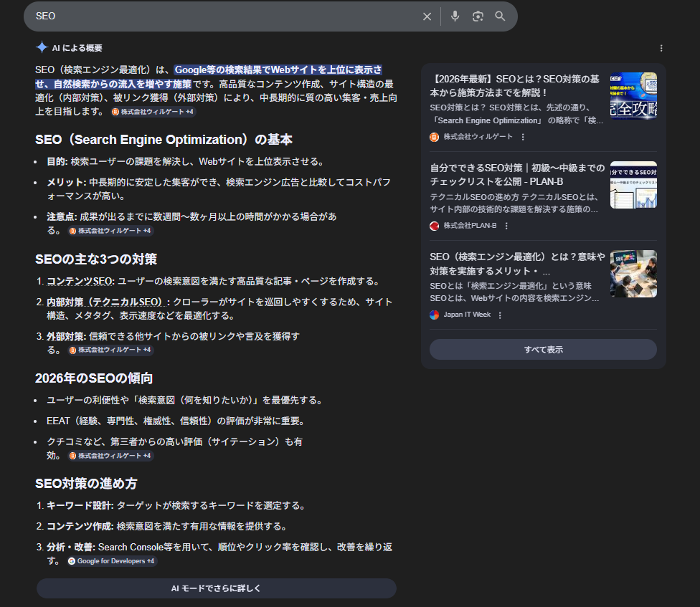Click the PLAN-B article thumbnail image
The image size is (700, 607).
point(633,185)
